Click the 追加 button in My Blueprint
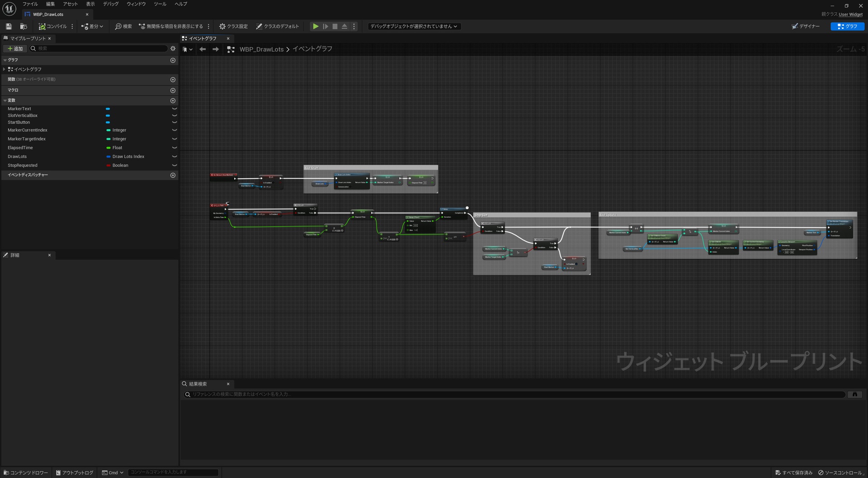Screen dimensions: 868x478 click(x=15, y=48)
